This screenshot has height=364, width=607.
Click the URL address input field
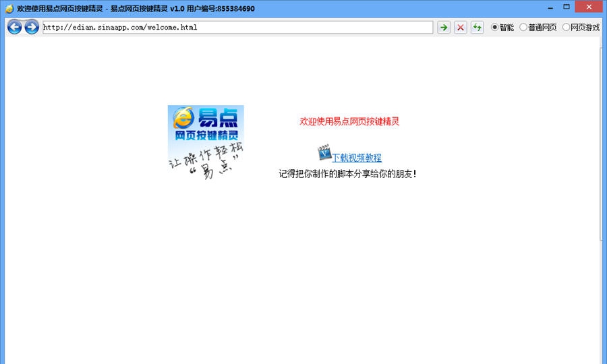(237, 28)
